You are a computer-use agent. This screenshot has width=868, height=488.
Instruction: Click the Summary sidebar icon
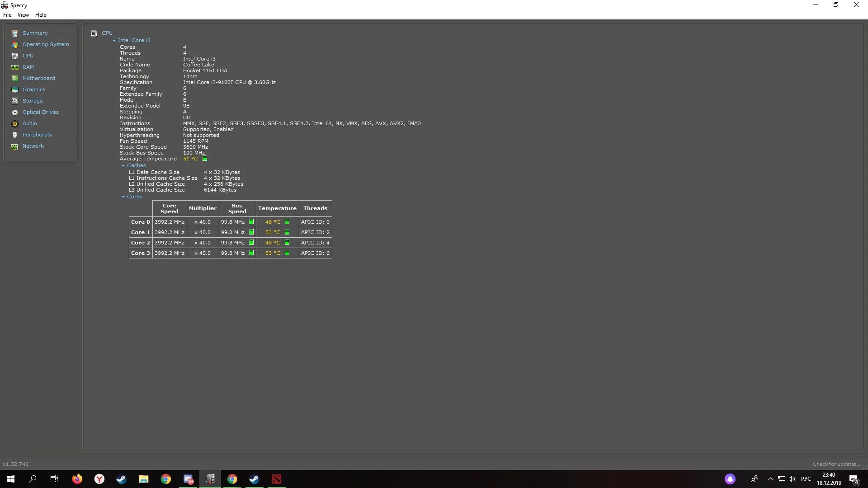(15, 33)
